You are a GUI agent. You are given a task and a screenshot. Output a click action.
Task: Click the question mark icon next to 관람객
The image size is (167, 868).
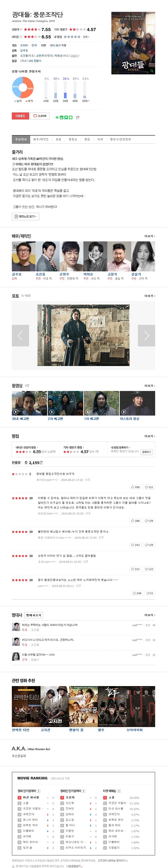tap(21, 30)
